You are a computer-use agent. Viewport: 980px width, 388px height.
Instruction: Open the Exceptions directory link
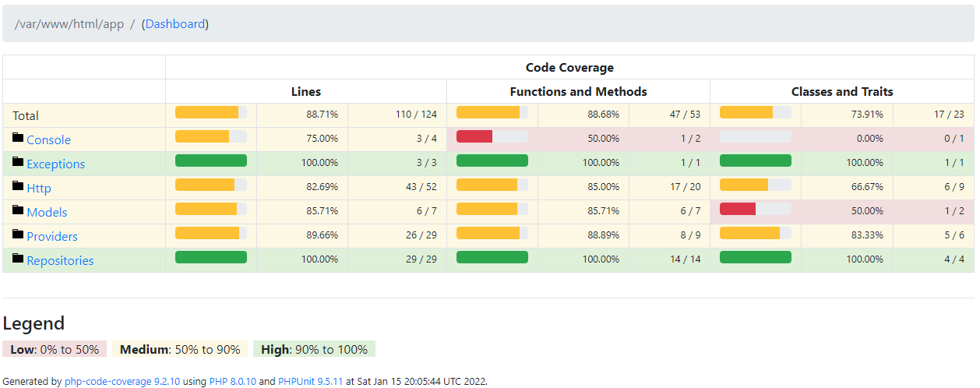click(x=55, y=164)
